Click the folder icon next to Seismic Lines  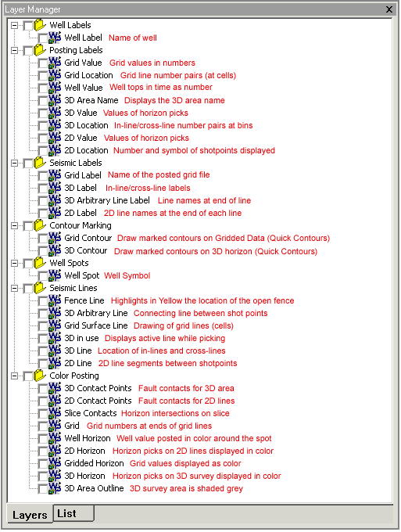pyautogui.click(x=40, y=288)
